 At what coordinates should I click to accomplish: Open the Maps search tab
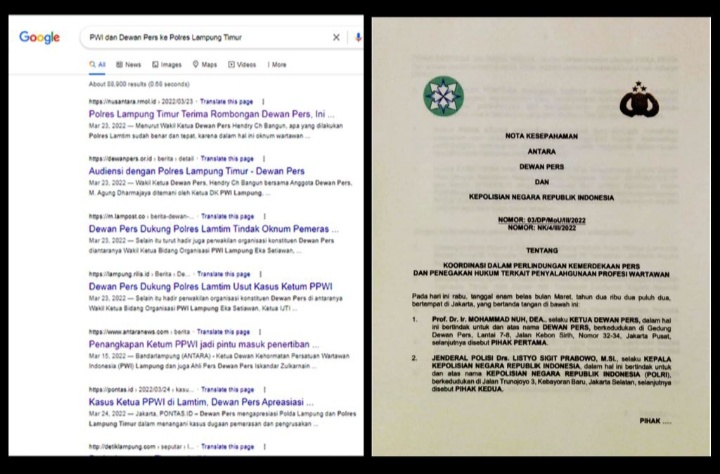205,65
